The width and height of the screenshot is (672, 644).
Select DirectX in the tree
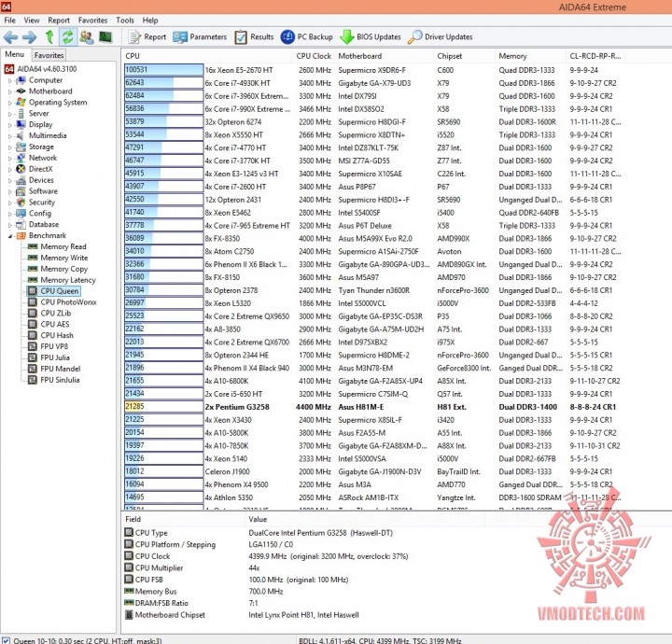click(x=41, y=169)
